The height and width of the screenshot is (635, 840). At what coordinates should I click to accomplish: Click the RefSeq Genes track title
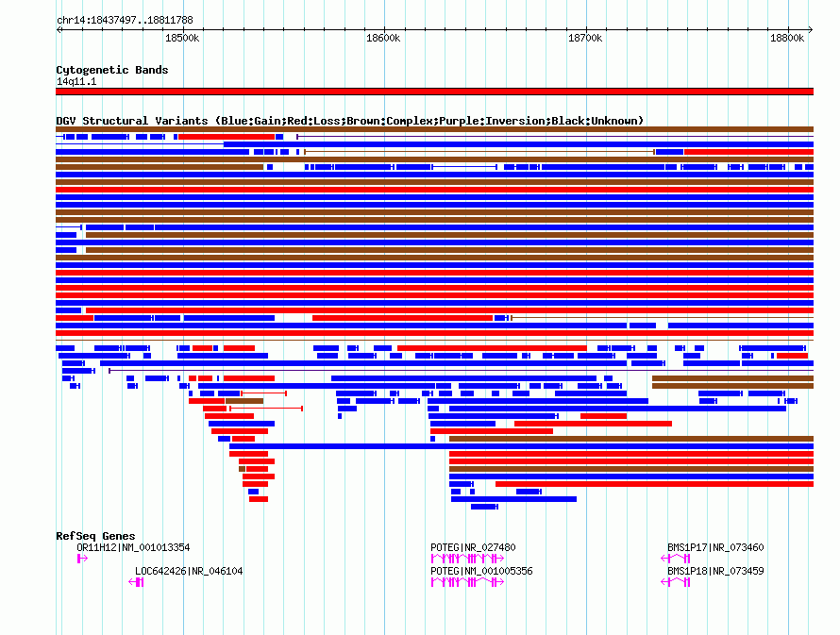95,536
